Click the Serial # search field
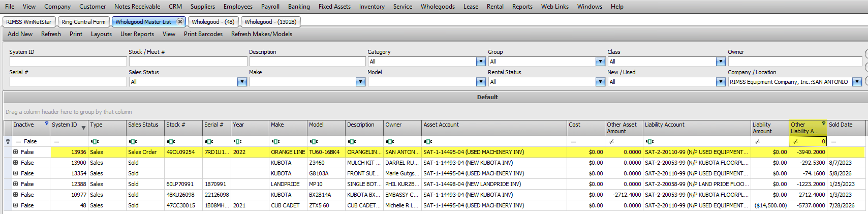The width and height of the screenshot is (868, 214). (68, 82)
